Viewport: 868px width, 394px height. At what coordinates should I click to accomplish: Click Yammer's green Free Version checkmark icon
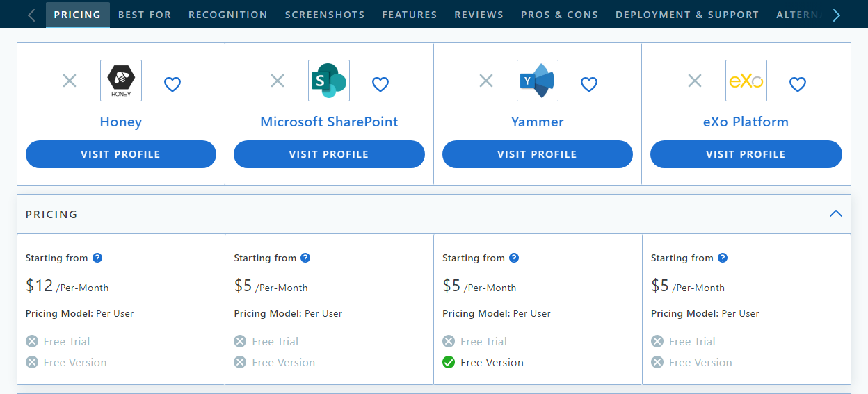pyautogui.click(x=449, y=362)
